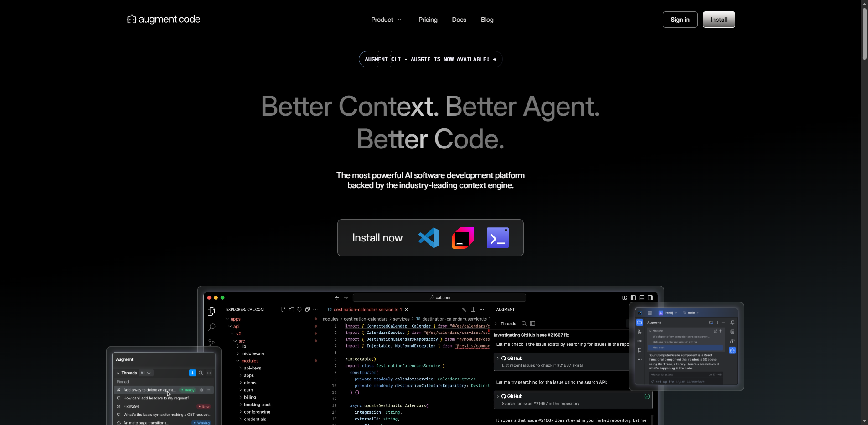Screen dimensions: 868x425
Task: Install via the terminal CLI icon
Action: pos(498,238)
